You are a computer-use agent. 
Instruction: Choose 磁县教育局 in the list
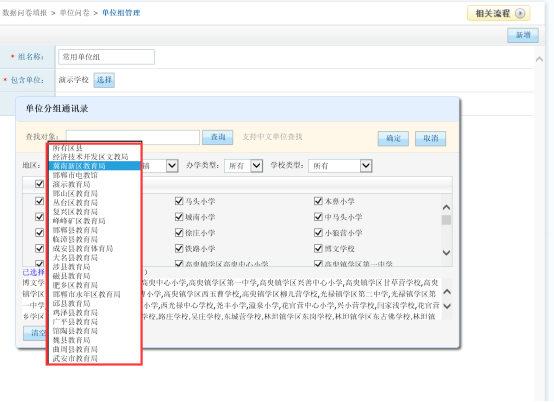click(71, 276)
